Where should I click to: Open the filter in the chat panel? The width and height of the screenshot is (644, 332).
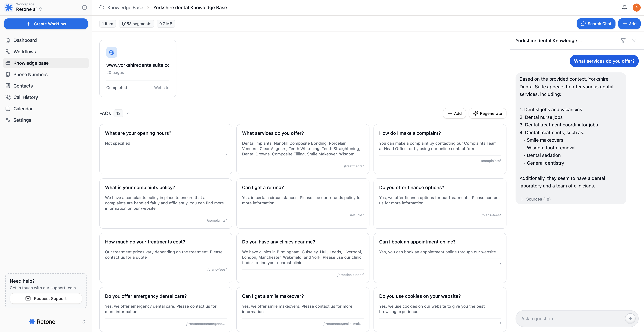point(623,41)
